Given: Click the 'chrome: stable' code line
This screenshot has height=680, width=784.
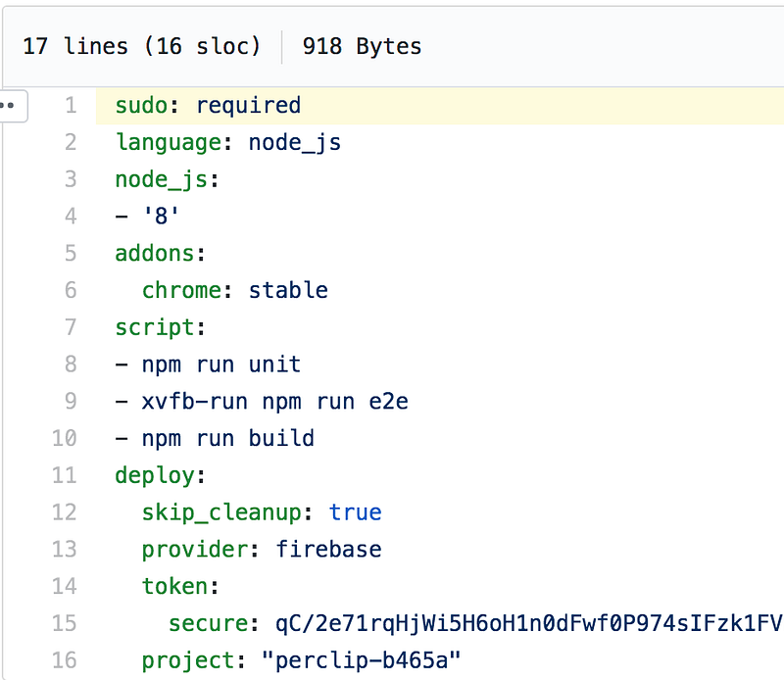Looking at the screenshot, I should [x=234, y=290].
